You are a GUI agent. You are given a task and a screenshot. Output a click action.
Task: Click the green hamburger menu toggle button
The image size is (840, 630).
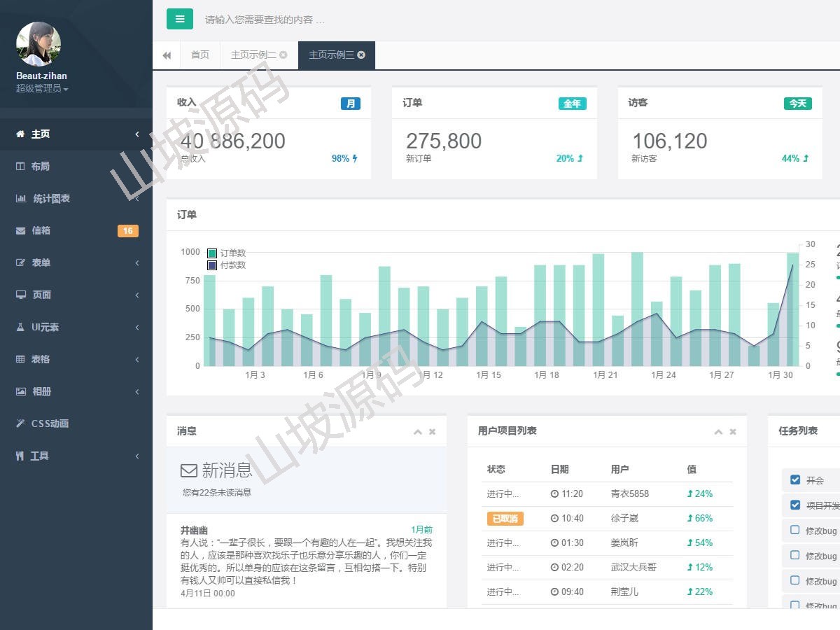coord(179,19)
